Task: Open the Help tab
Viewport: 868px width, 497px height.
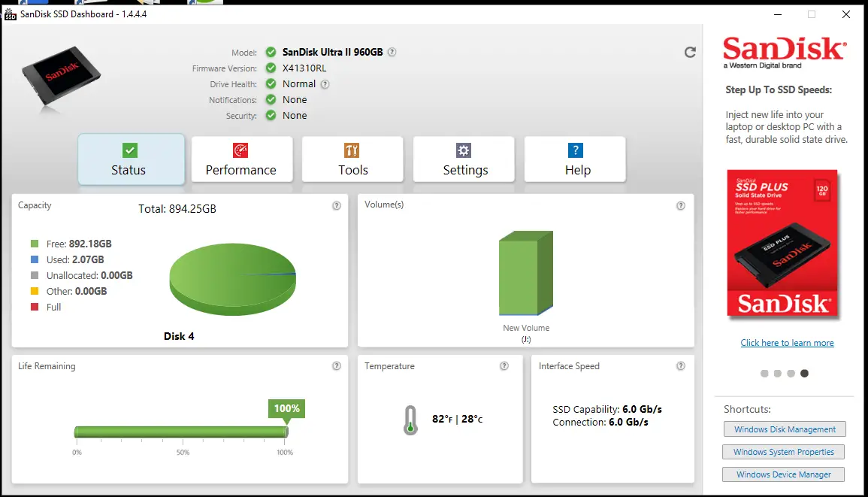Action: coord(575,159)
